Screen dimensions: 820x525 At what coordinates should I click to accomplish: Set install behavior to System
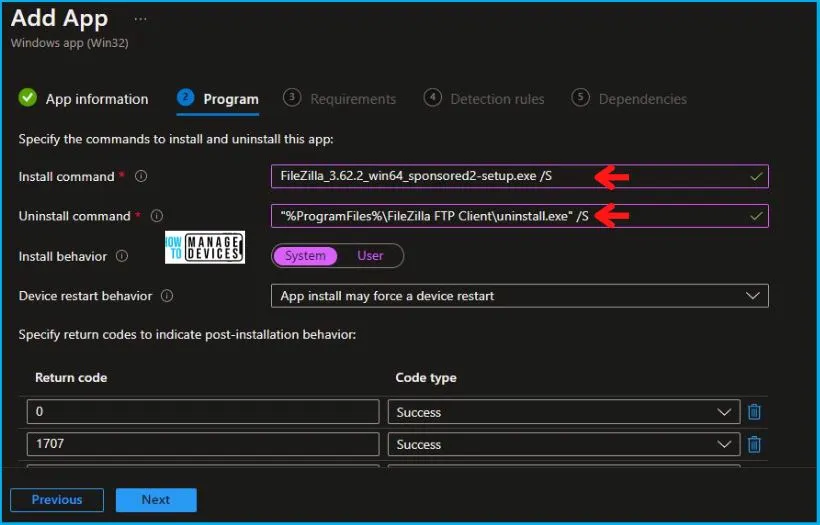pyautogui.click(x=305, y=256)
